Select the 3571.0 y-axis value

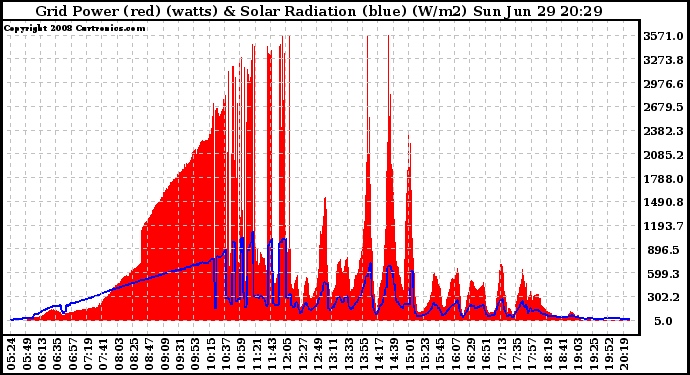[663, 36]
